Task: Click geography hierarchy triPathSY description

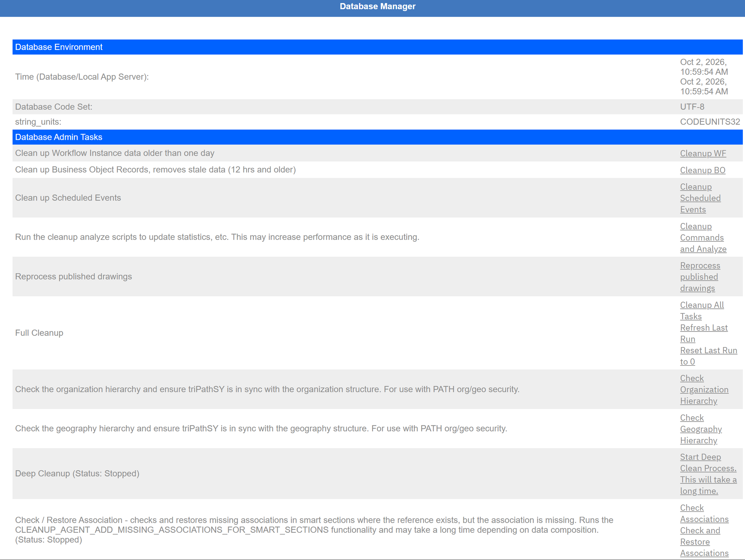Action: [x=261, y=428]
